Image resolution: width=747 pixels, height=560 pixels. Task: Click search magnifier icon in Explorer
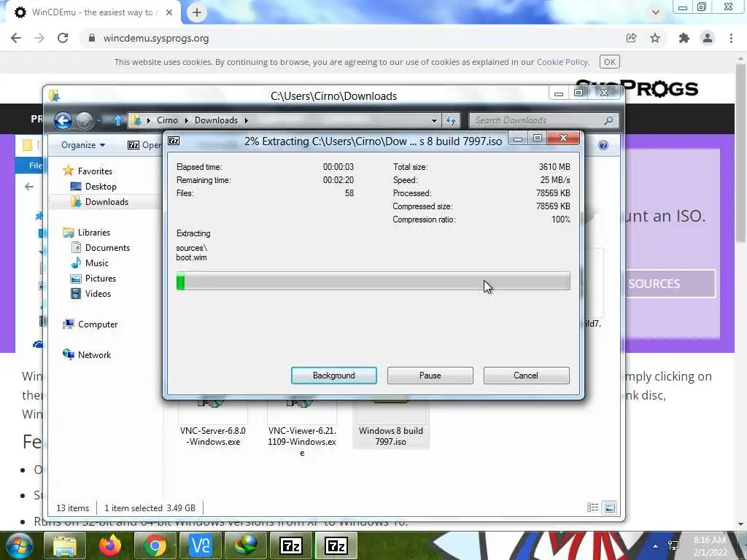[608, 120]
